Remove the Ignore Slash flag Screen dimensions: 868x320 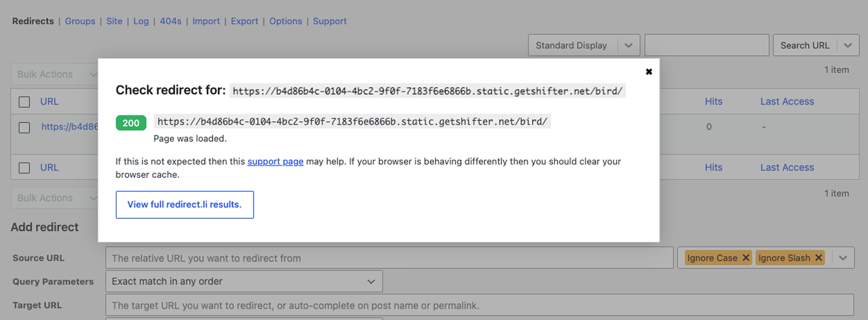click(818, 258)
